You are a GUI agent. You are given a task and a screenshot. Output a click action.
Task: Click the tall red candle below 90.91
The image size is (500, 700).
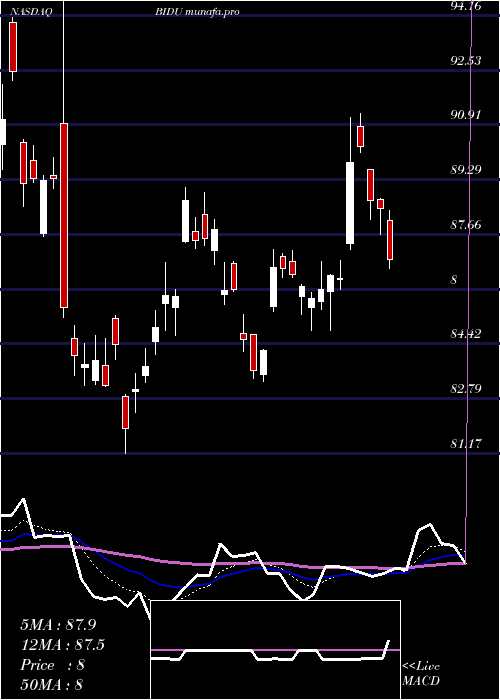click(x=64, y=215)
